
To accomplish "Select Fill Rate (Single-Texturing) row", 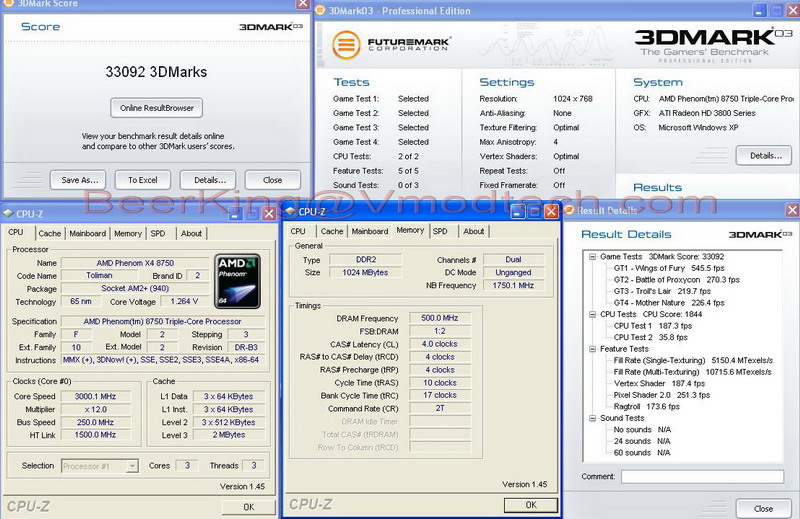I will pyautogui.click(x=693, y=360).
